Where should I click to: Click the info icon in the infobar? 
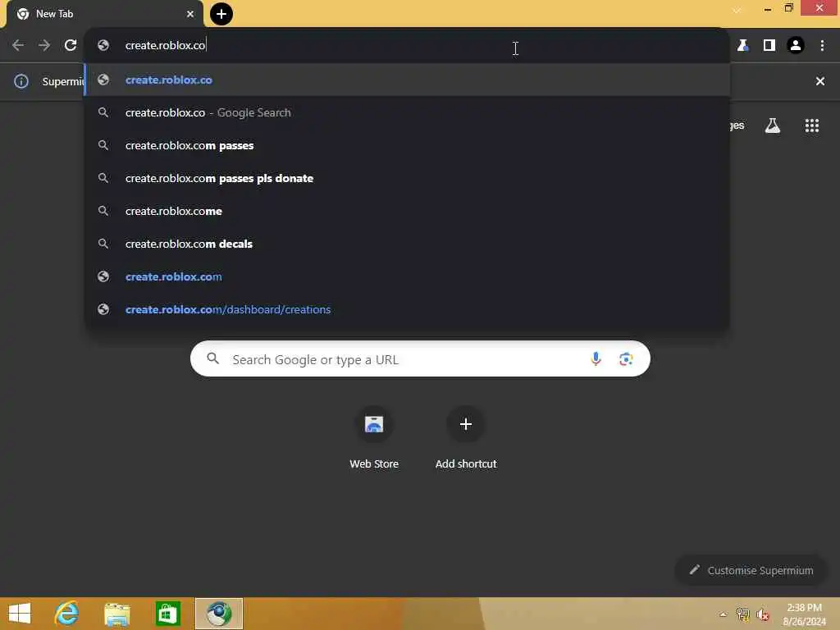tap(21, 81)
